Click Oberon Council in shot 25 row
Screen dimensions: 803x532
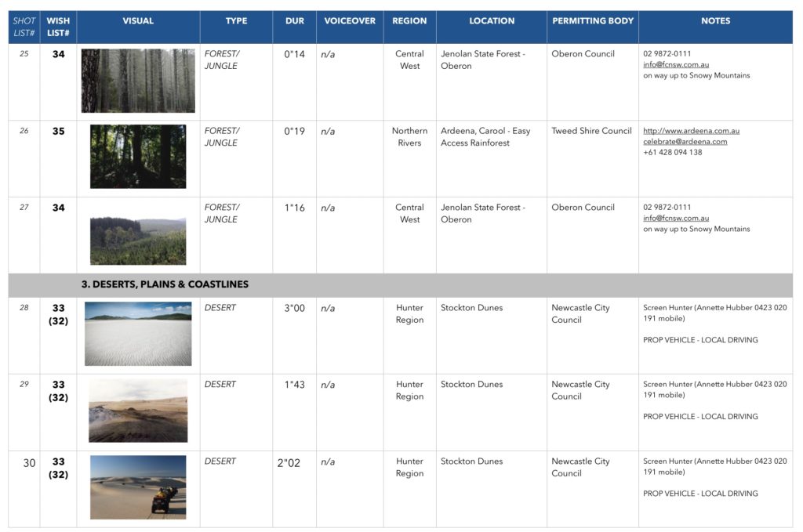click(x=583, y=54)
